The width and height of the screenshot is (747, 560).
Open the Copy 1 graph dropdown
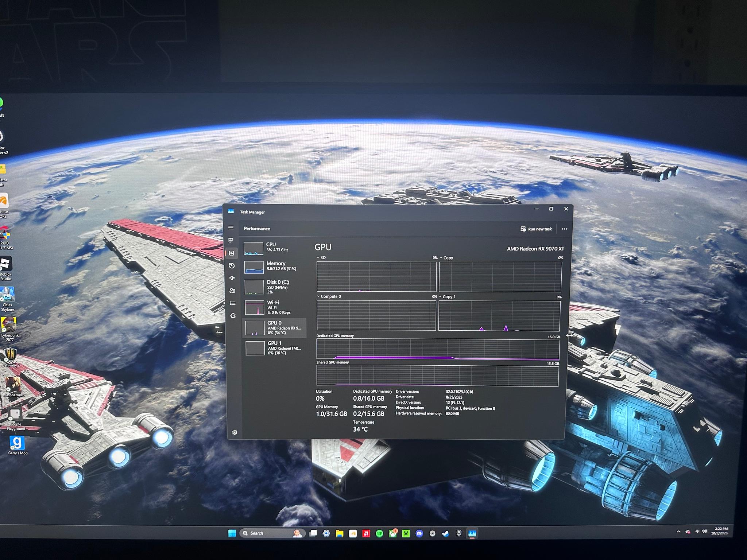click(447, 297)
